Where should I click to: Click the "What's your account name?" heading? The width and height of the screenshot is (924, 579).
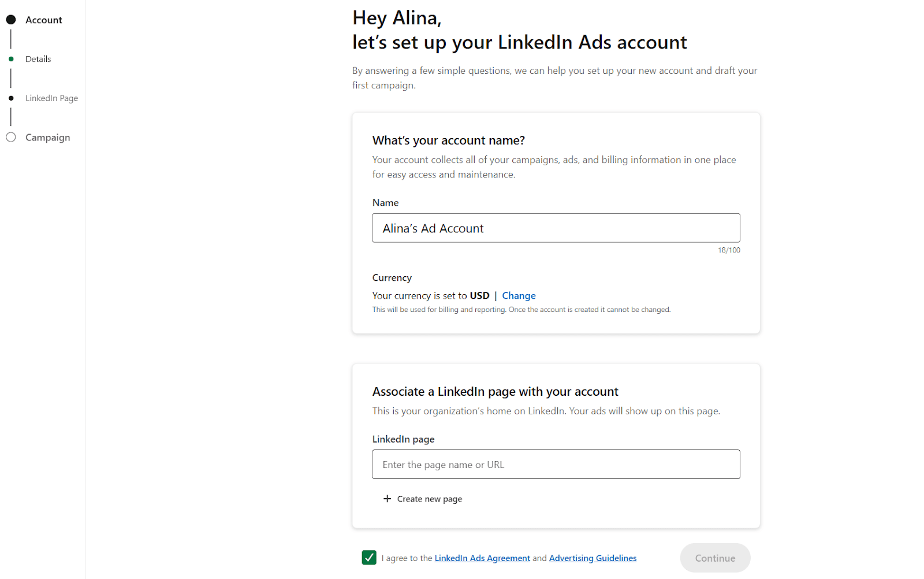click(x=448, y=140)
